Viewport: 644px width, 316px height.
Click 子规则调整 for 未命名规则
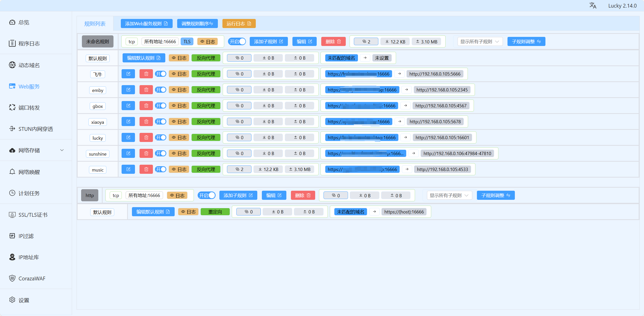point(526,41)
